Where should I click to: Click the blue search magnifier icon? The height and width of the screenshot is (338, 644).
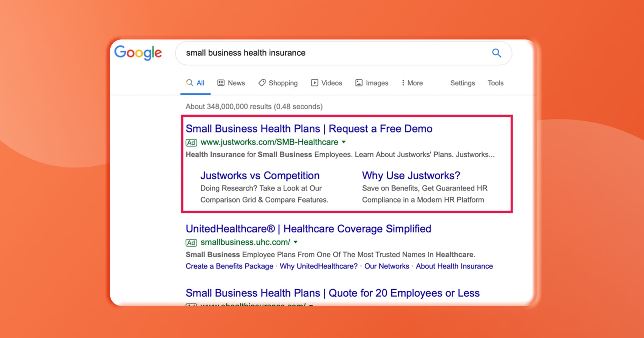tap(496, 53)
